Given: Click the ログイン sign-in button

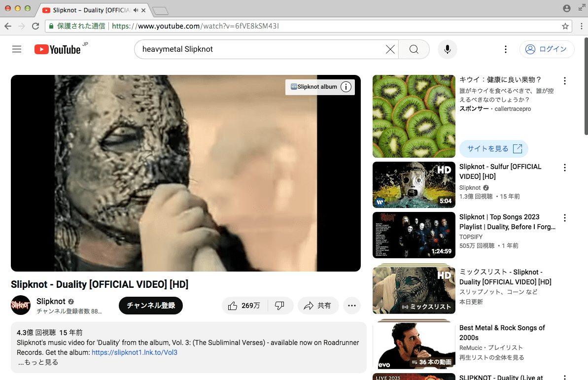Looking at the screenshot, I should (547, 49).
